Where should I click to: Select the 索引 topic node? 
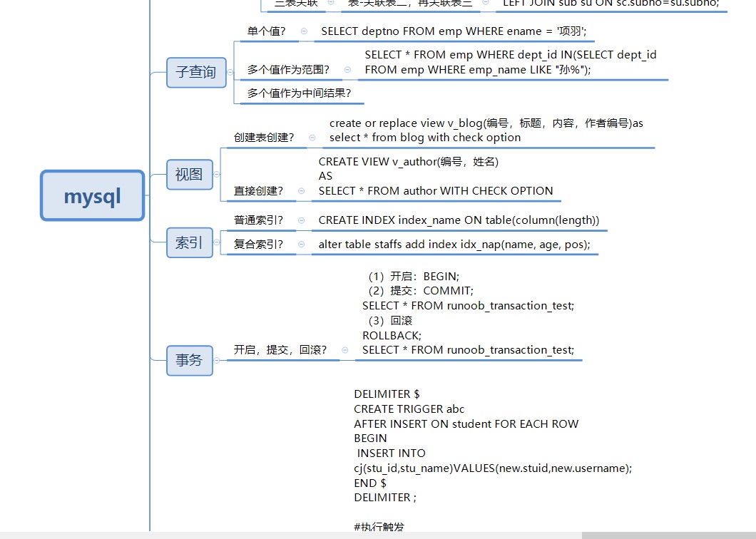(190, 242)
